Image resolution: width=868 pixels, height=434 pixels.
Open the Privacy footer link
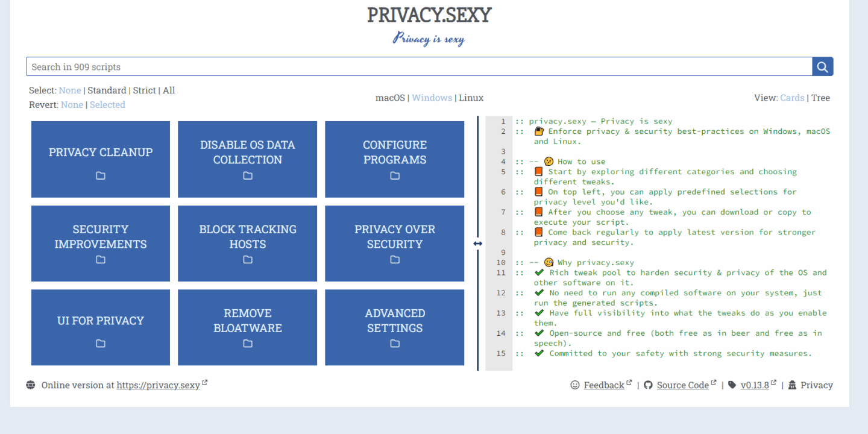click(817, 385)
